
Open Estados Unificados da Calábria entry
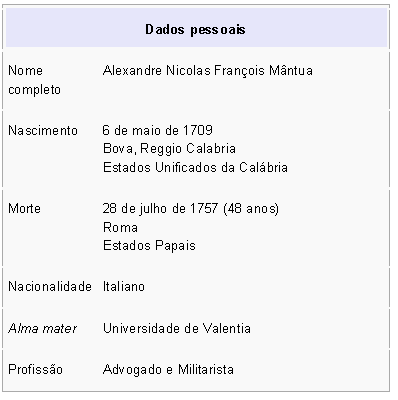click(195, 167)
